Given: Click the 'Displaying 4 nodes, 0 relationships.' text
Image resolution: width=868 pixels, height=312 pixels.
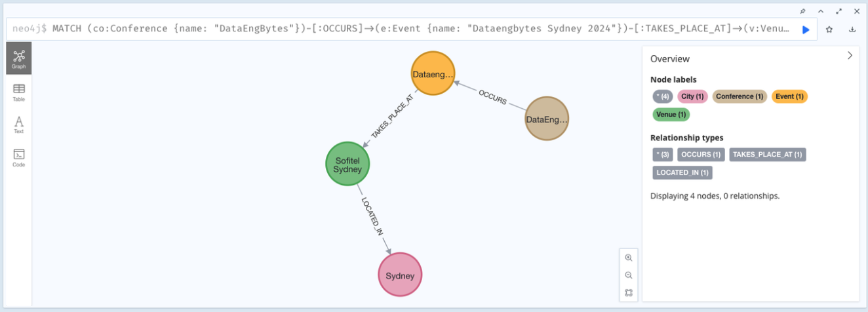Looking at the screenshot, I should point(715,195).
